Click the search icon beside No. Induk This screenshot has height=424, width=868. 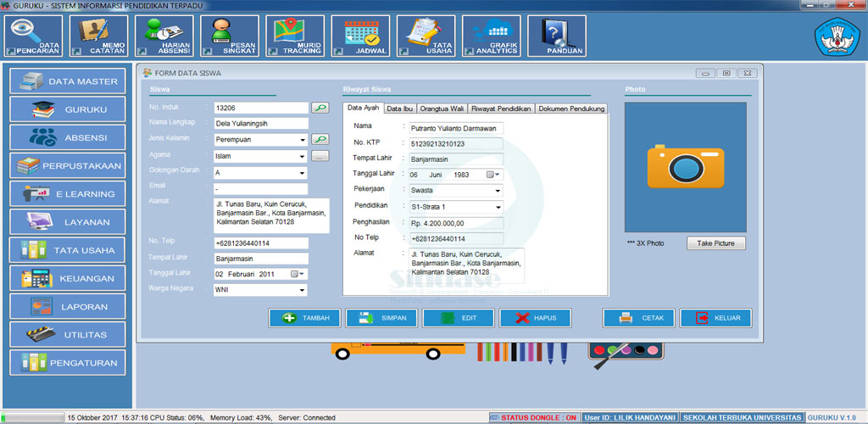click(320, 108)
